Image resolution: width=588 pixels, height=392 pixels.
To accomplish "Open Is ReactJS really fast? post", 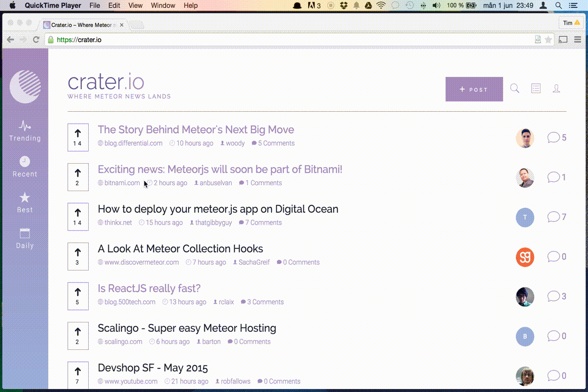I will point(149,289).
